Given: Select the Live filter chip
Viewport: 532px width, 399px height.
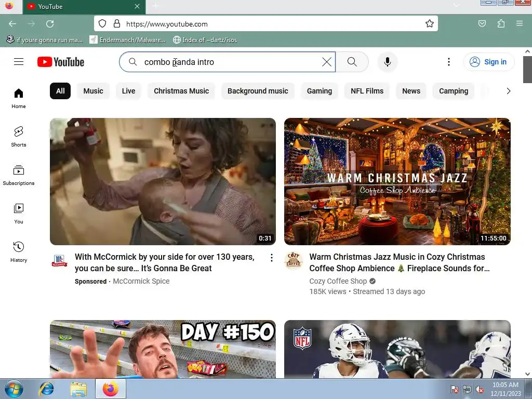Looking at the screenshot, I should (129, 91).
